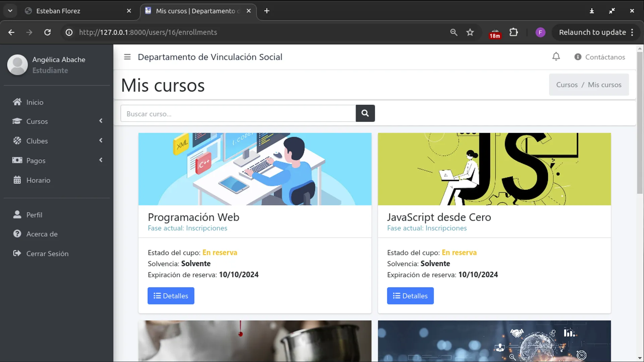This screenshot has height=362, width=644.
Task: Click the browser back arrow
Action: [11, 32]
